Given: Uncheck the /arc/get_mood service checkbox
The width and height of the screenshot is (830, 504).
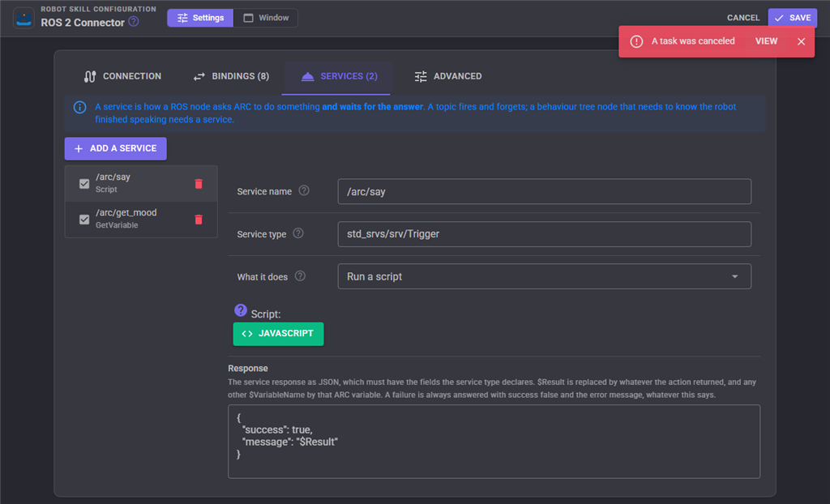Looking at the screenshot, I should pos(84,219).
